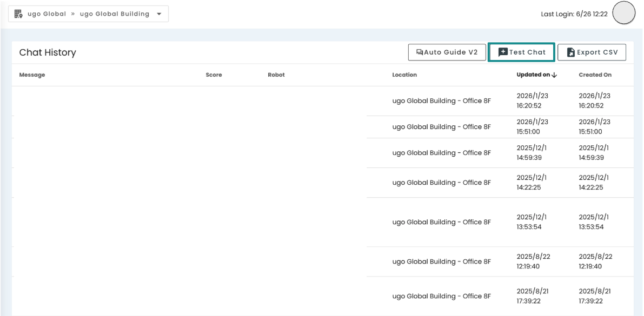The width and height of the screenshot is (644, 316).
Task: Click the Export CSV file icon
Action: (x=570, y=52)
